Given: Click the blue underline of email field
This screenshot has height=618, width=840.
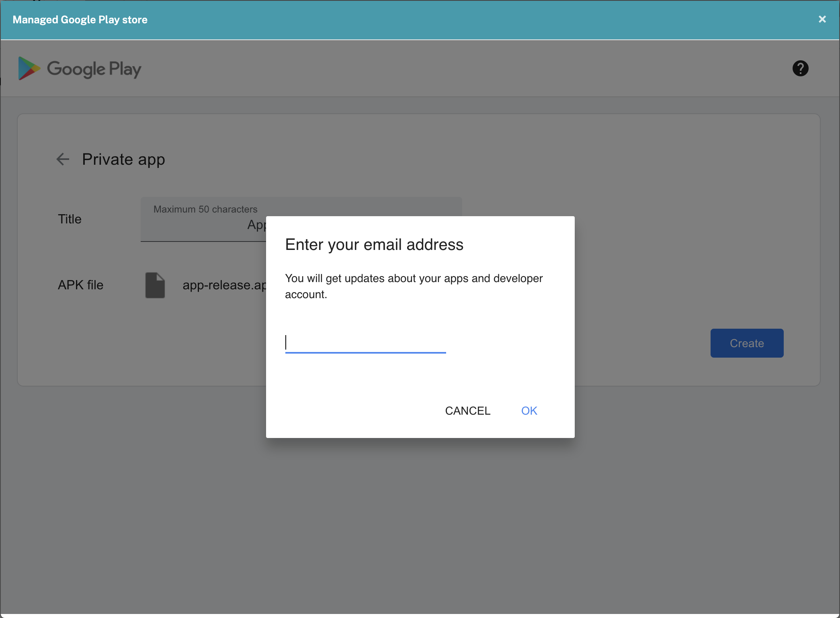Looking at the screenshot, I should [x=365, y=352].
